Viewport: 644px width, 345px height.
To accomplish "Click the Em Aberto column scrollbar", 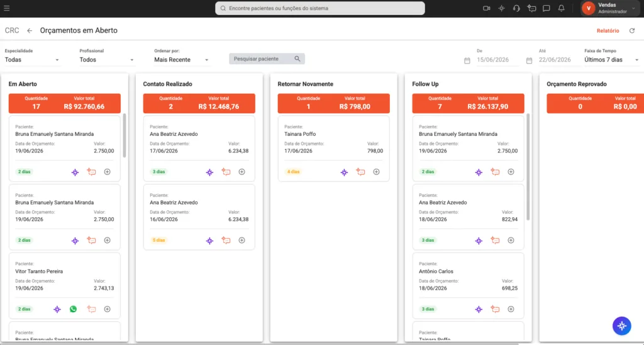I will tap(125, 136).
